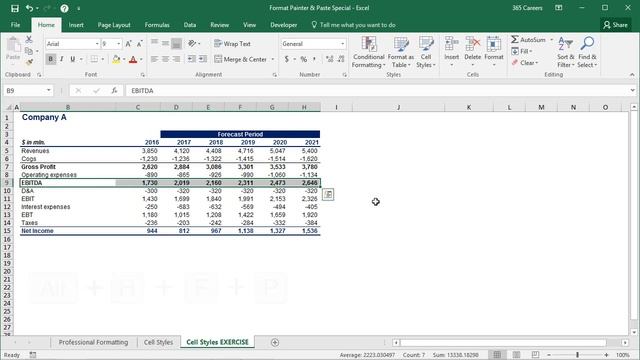
Task: Open the Name Box dropdown
Action: (x=49, y=91)
